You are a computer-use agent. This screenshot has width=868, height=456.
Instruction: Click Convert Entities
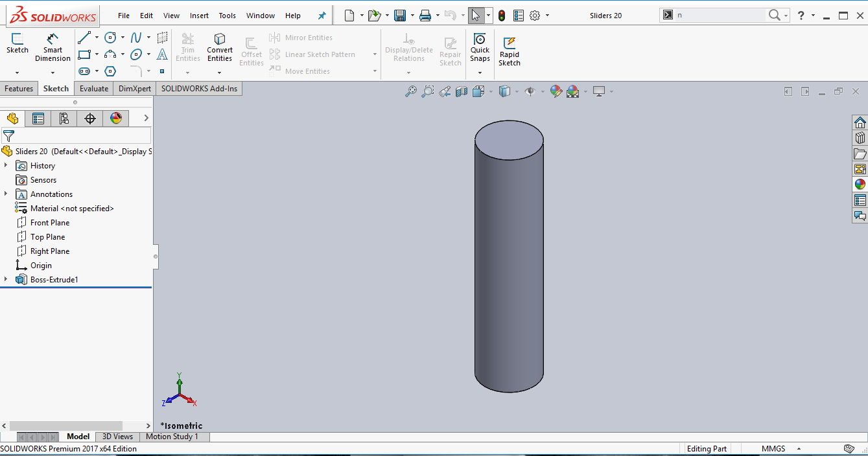click(x=220, y=47)
